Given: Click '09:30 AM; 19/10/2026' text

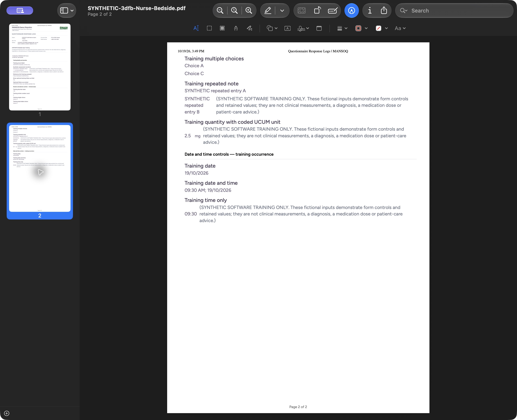Looking at the screenshot, I should (x=208, y=190).
